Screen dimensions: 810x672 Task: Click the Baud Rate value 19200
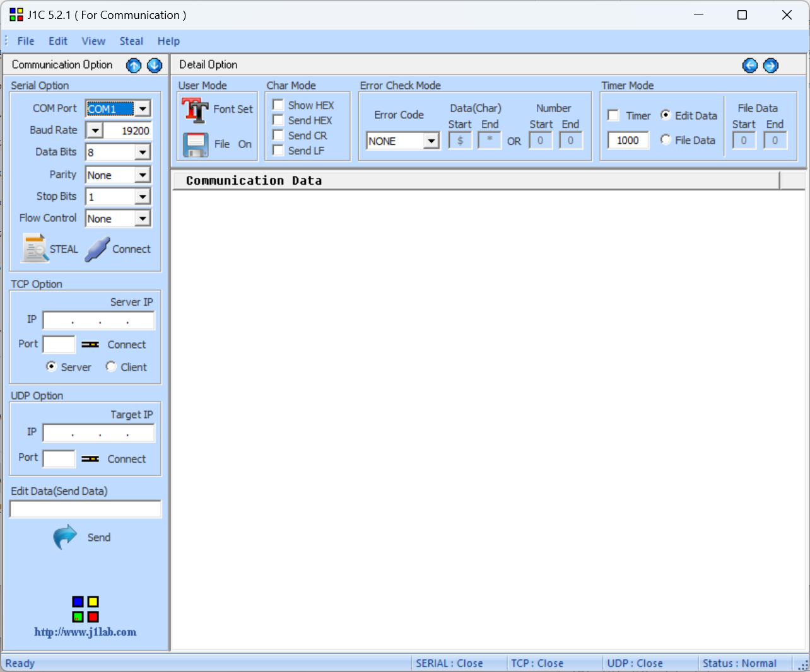[x=127, y=130]
